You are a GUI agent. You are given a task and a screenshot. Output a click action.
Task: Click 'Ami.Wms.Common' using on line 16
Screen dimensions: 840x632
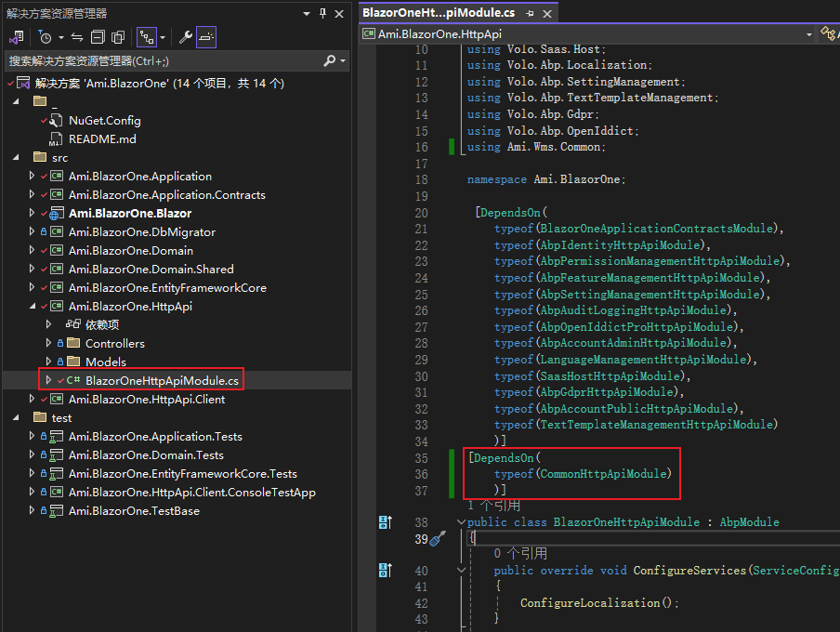tap(555, 147)
